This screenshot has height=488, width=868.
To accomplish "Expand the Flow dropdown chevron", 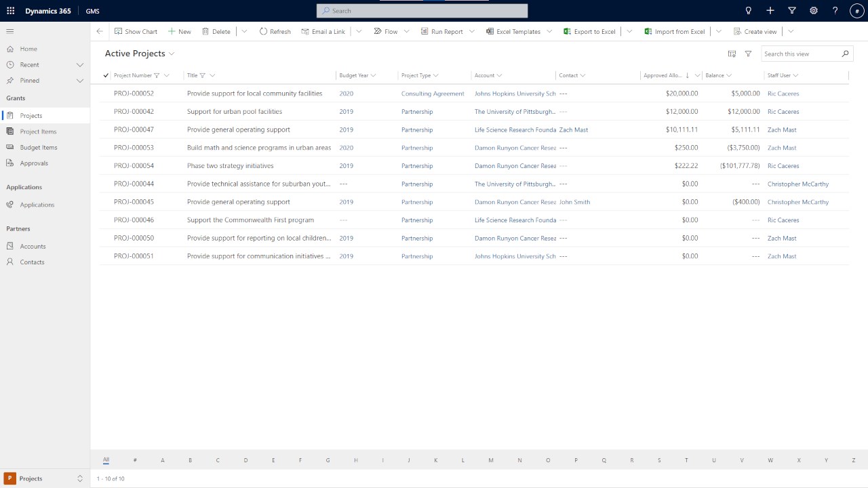I will tap(407, 31).
